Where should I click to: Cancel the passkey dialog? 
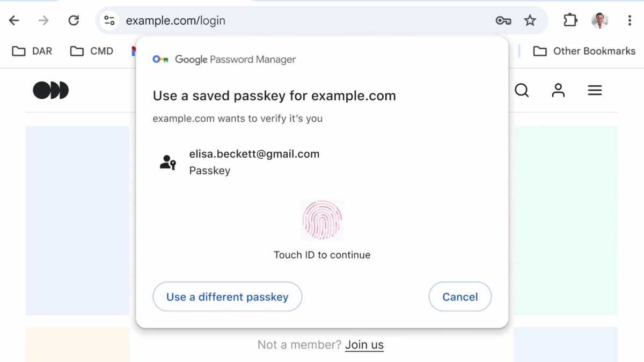(x=460, y=297)
